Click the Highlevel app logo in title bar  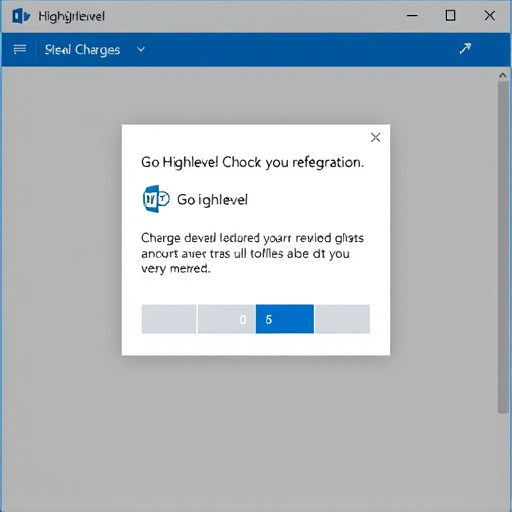[21, 16]
